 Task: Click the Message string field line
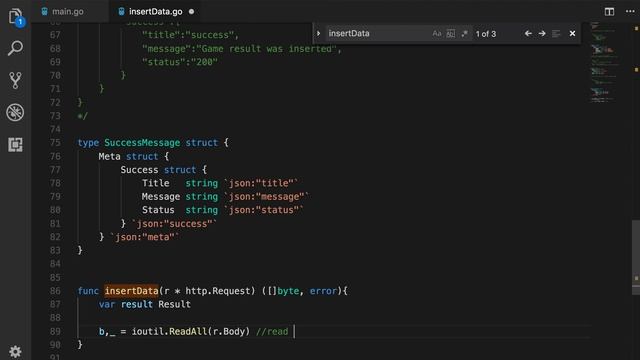225,196
